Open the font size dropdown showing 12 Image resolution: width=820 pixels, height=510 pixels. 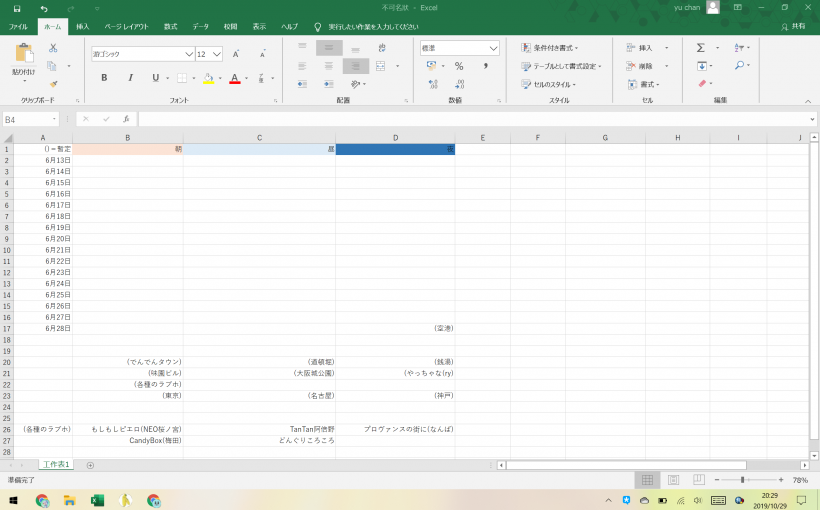point(217,54)
